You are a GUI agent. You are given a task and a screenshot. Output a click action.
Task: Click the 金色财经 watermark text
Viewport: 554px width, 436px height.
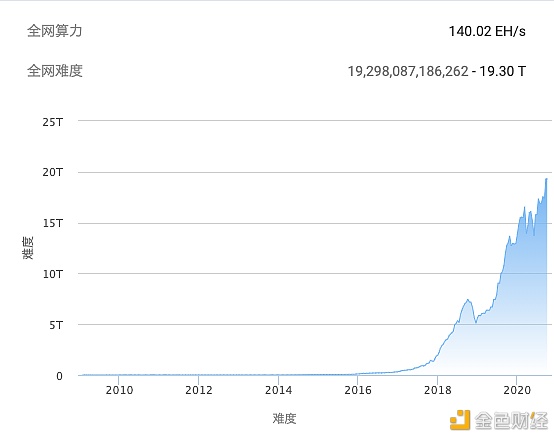pyautogui.click(x=511, y=420)
